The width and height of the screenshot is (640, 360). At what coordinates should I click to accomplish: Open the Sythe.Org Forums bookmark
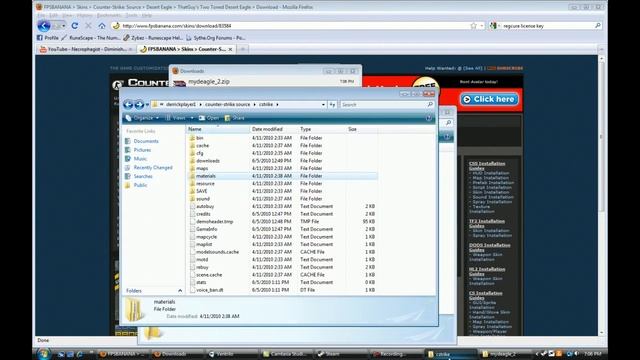[216, 38]
